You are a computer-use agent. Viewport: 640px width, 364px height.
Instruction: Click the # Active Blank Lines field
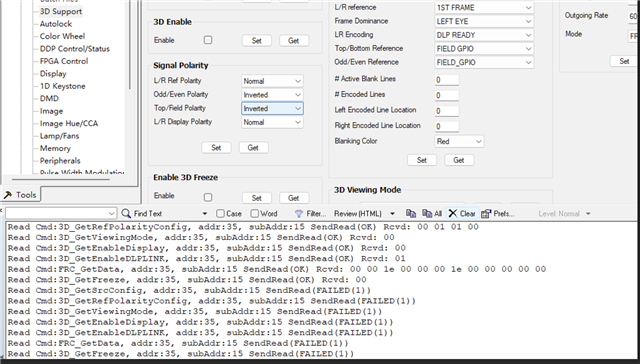pyautogui.click(x=447, y=80)
